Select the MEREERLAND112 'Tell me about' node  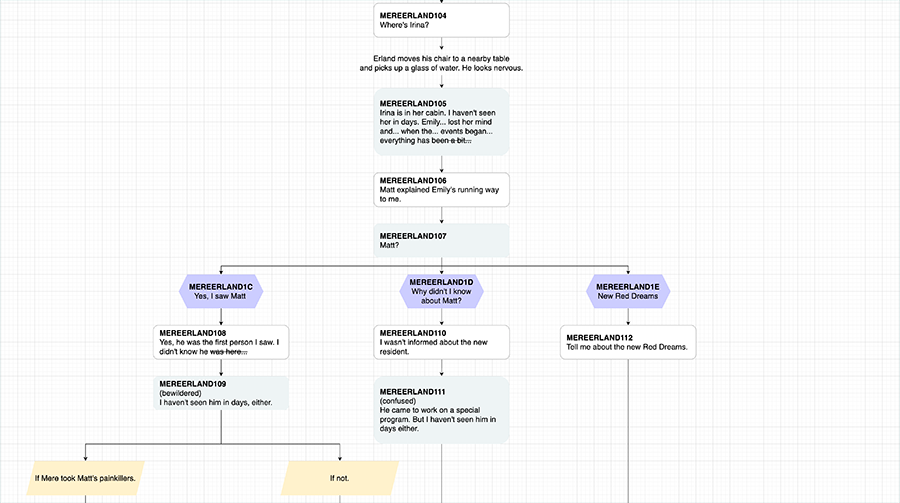click(x=628, y=342)
